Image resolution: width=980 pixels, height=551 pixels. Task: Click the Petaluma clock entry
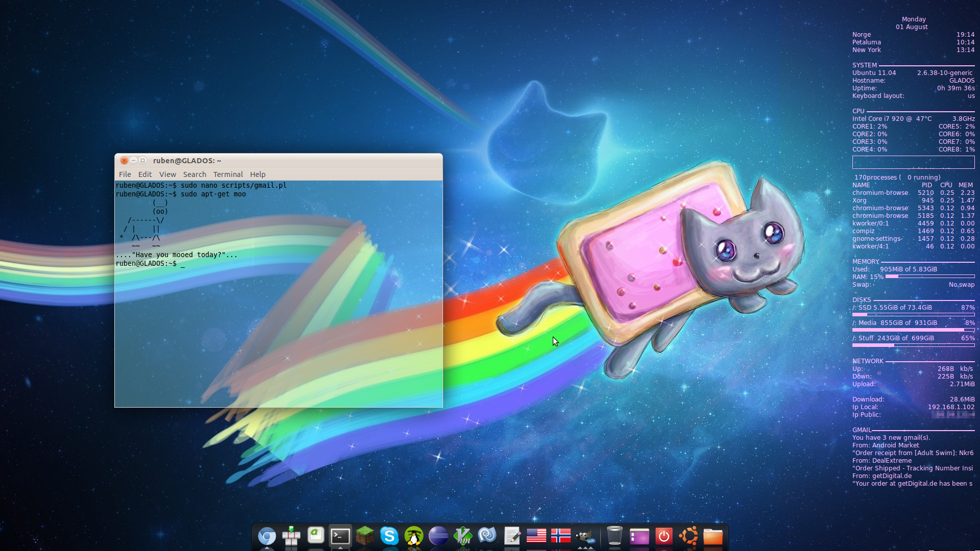click(x=914, y=42)
